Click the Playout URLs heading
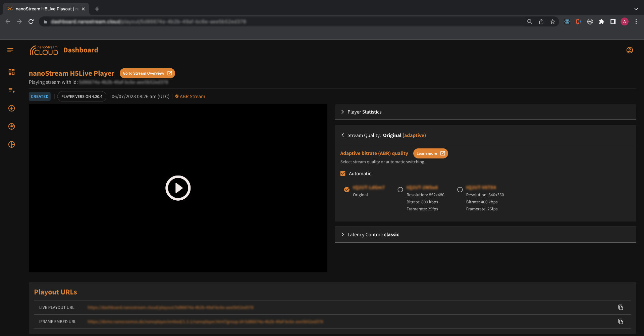 point(55,292)
